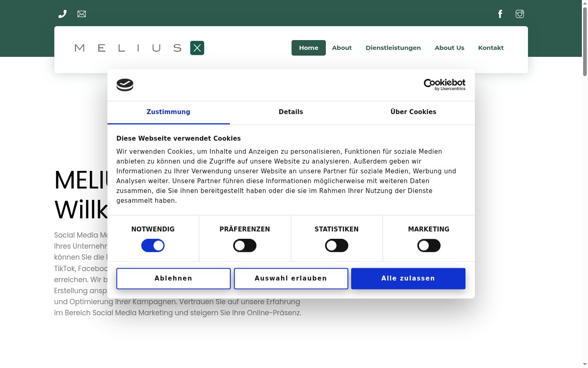
Task: Open Dienstleistungen in the navigation
Action: pos(393,48)
